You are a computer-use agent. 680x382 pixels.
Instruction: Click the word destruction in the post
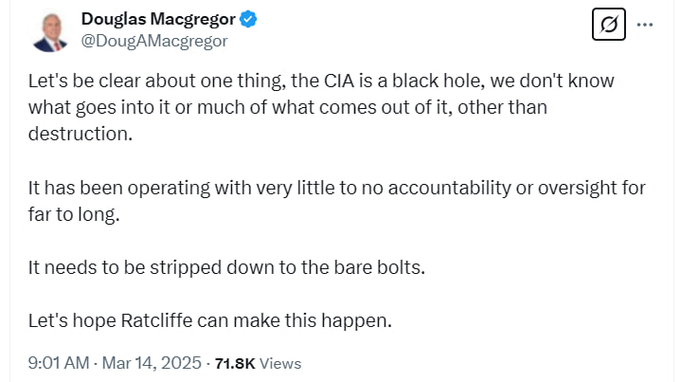(80, 134)
